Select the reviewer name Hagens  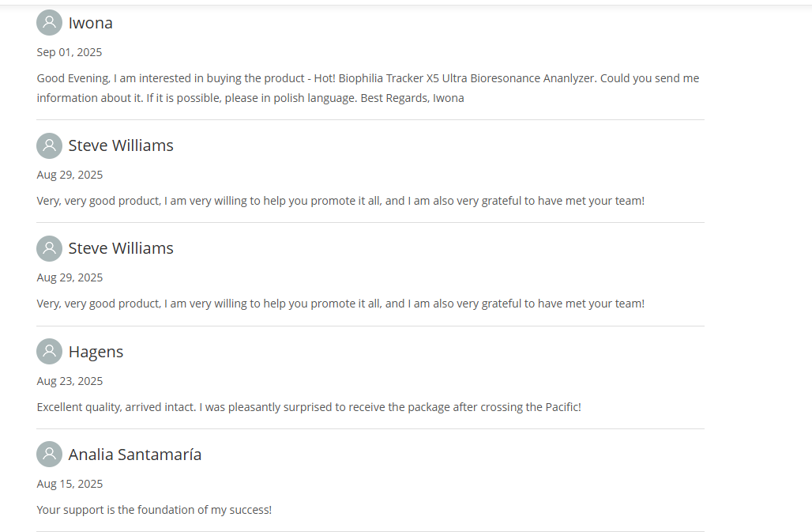(x=96, y=352)
